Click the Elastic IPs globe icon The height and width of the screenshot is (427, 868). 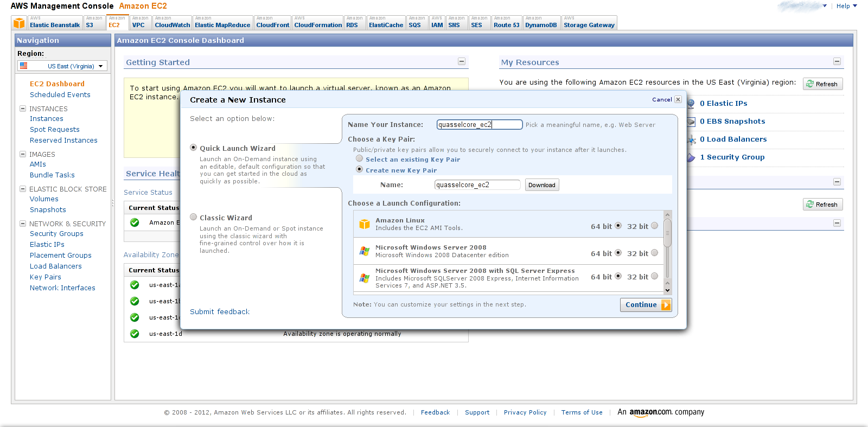691,104
